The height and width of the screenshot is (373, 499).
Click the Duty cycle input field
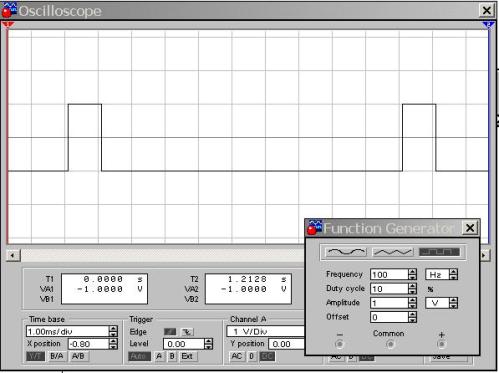point(389,289)
